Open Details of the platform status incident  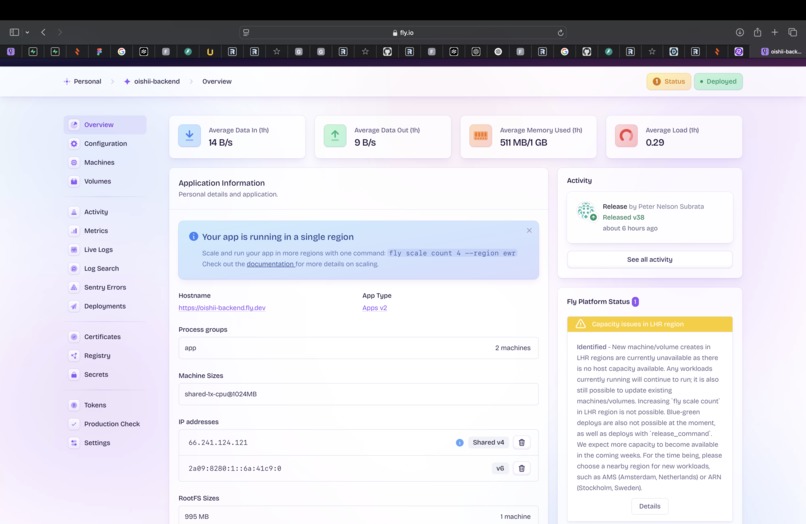pos(650,506)
